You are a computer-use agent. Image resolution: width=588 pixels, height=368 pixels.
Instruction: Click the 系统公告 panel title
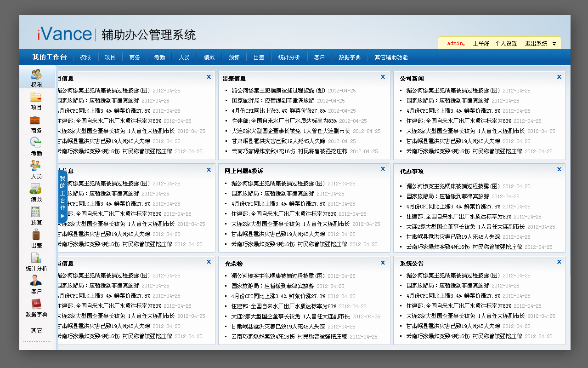pyautogui.click(x=412, y=264)
